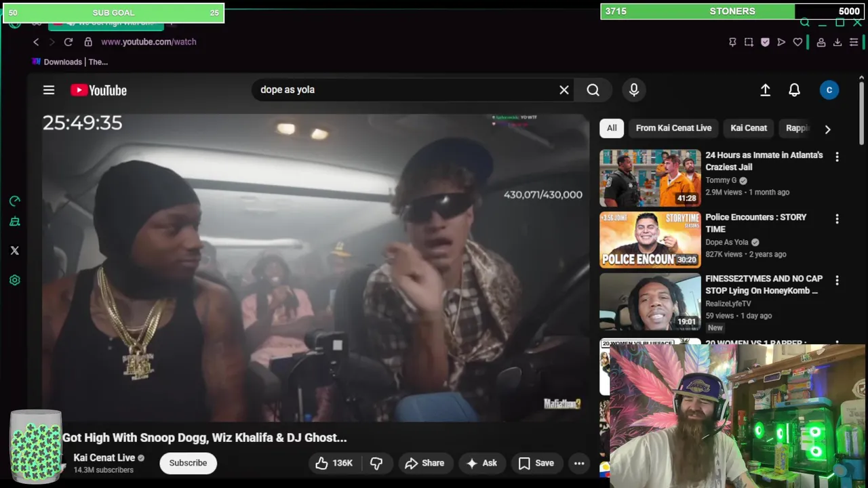Image resolution: width=868 pixels, height=488 pixels.
Task: Open YouTube notifications bell
Action: tap(794, 90)
